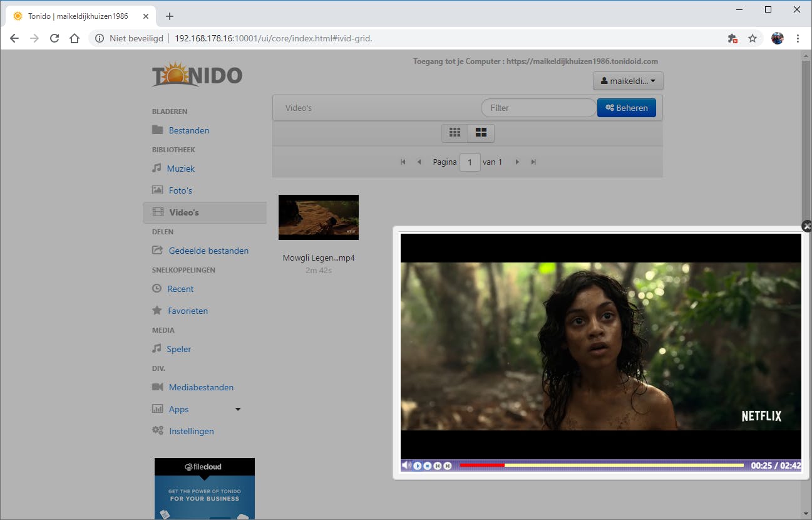Click the Bestanden folder icon

(x=158, y=130)
